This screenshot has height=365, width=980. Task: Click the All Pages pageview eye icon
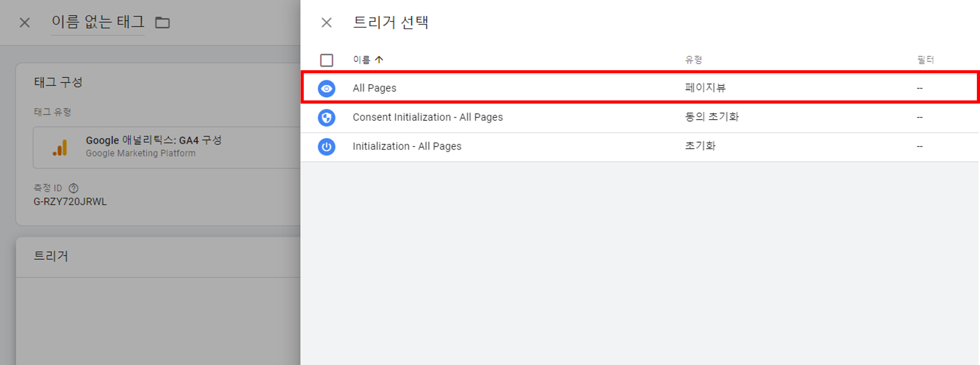(x=326, y=89)
